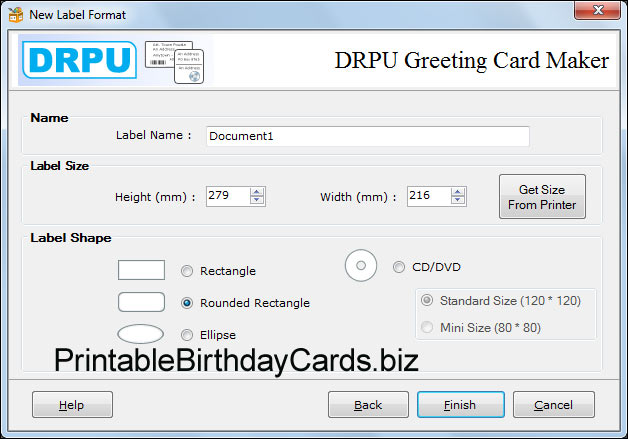Click the Finish button
Screen dimensions: 628x439
coord(461,405)
